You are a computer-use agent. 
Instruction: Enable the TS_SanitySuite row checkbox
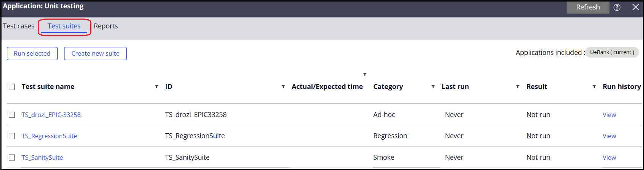[x=12, y=158]
